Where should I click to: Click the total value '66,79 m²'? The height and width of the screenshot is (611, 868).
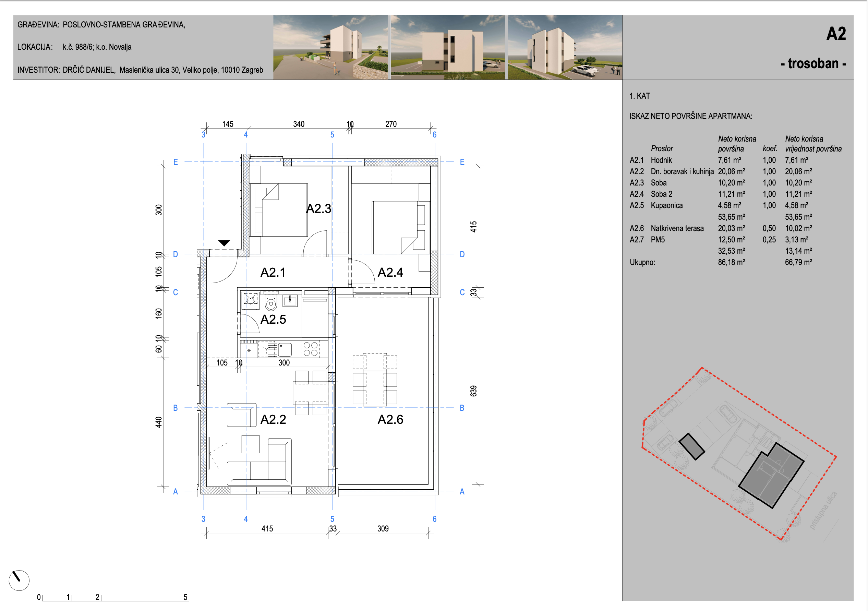coord(798,262)
